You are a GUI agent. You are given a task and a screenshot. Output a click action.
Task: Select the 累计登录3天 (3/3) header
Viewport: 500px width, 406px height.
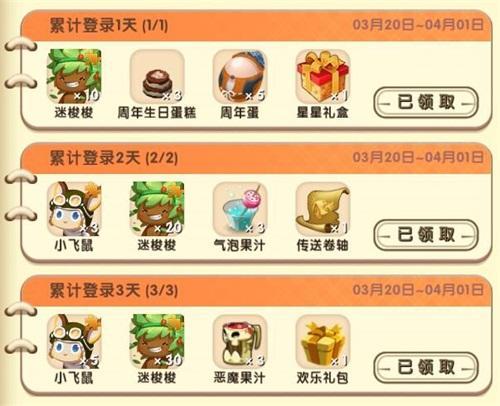(x=113, y=290)
